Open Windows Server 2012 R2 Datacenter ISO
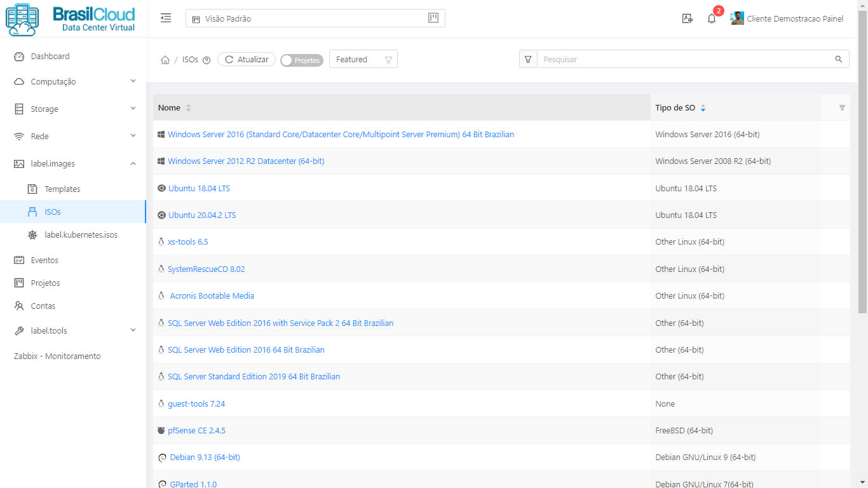The width and height of the screenshot is (868, 488). (x=246, y=161)
